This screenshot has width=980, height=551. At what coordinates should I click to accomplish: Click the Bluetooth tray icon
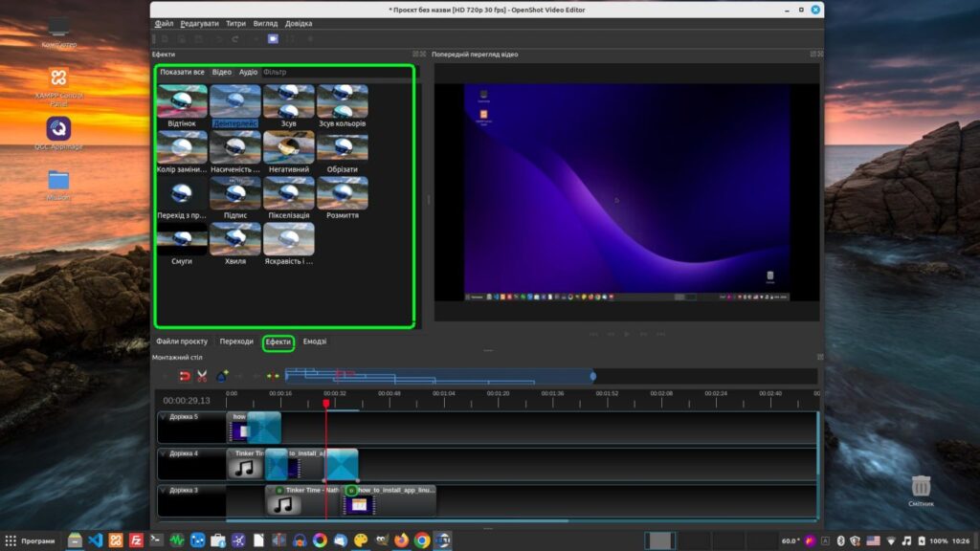pos(840,541)
